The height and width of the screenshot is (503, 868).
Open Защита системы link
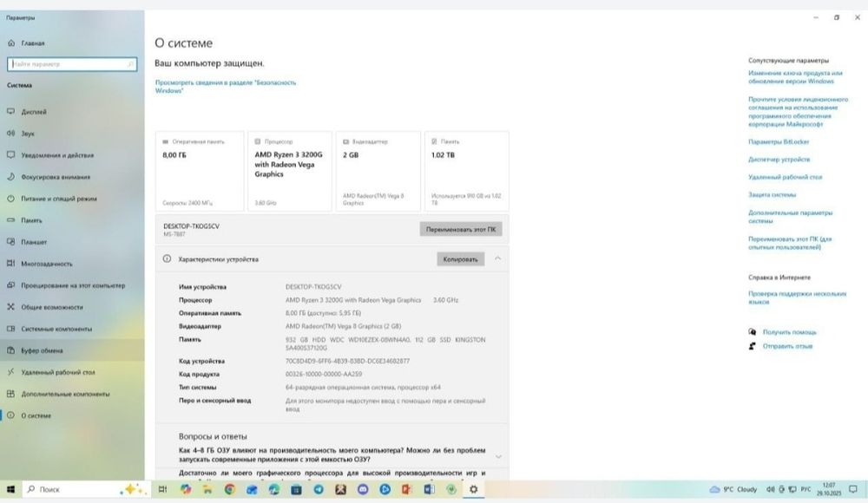[x=772, y=195]
